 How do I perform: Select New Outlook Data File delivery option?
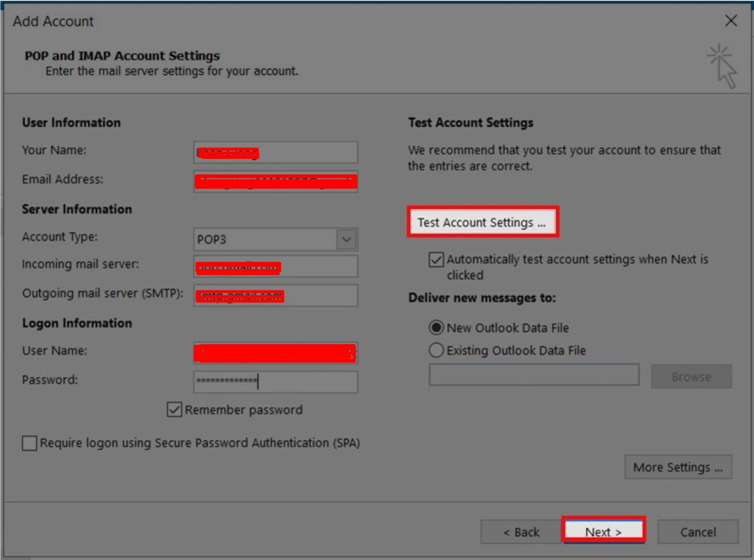pyautogui.click(x=436, y=328)
